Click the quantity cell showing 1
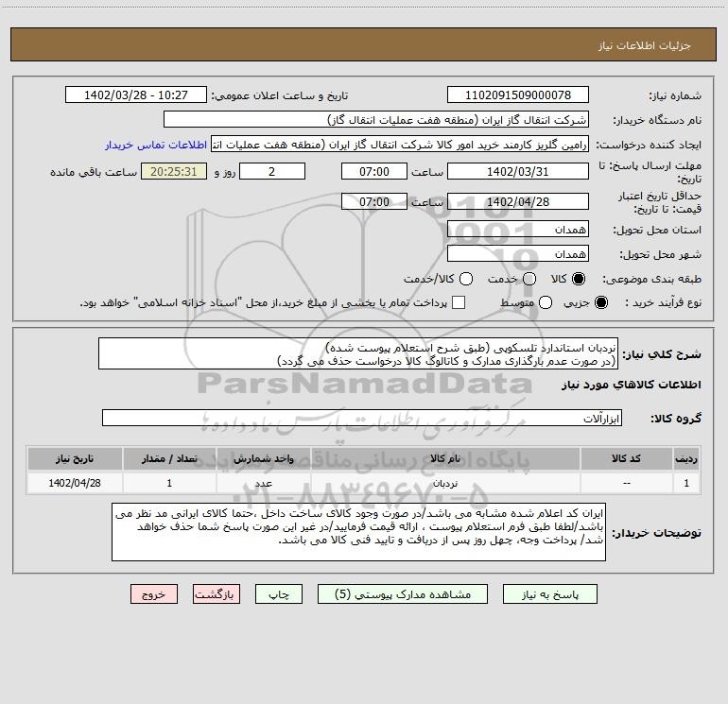This screenshot has height=704, width=728. click(169, 483)
